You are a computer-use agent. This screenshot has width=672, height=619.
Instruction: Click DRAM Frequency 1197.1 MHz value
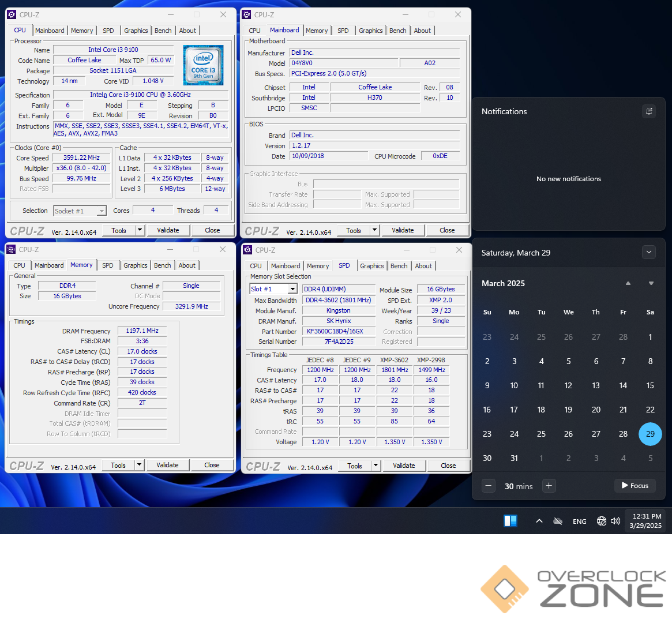(x=142, y=331)
